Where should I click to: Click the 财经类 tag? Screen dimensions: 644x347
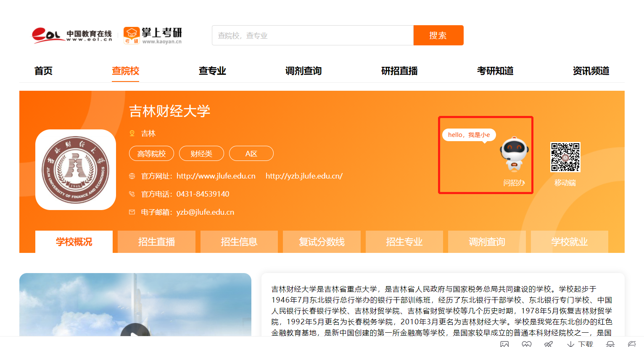point(201,153)
